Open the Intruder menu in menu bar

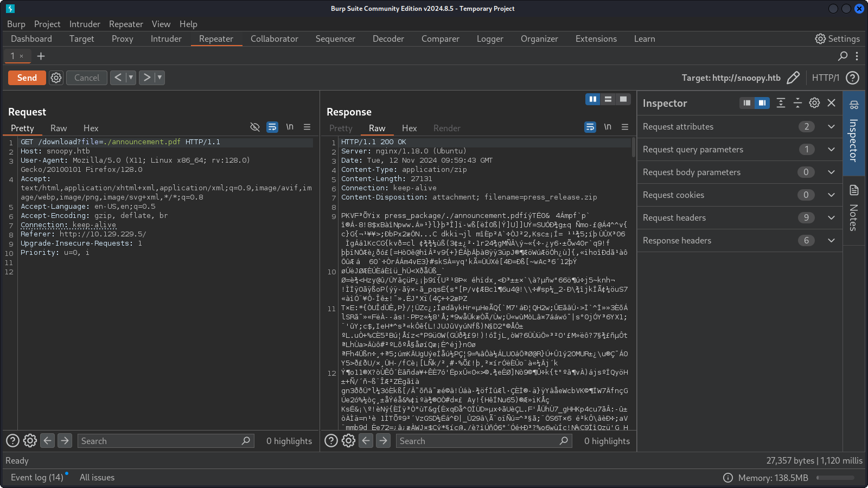(x=85, y=24)
